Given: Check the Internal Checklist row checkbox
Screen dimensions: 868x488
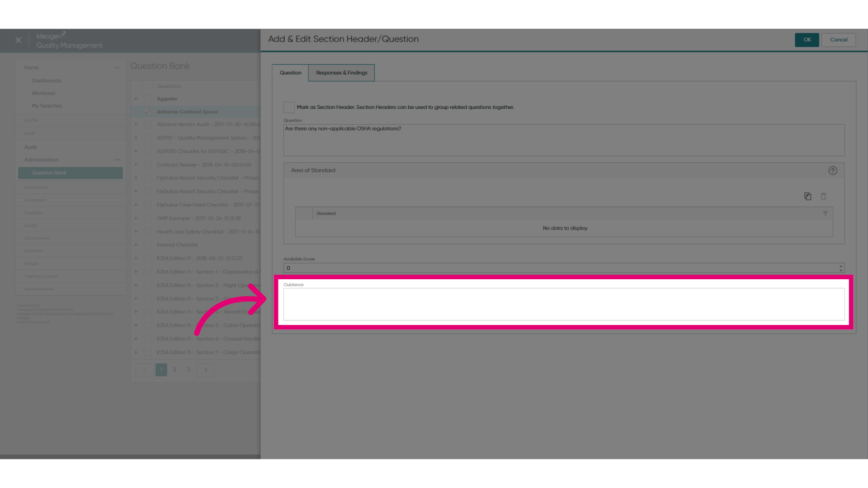Looking at the screenshot, I should point(147,245).
